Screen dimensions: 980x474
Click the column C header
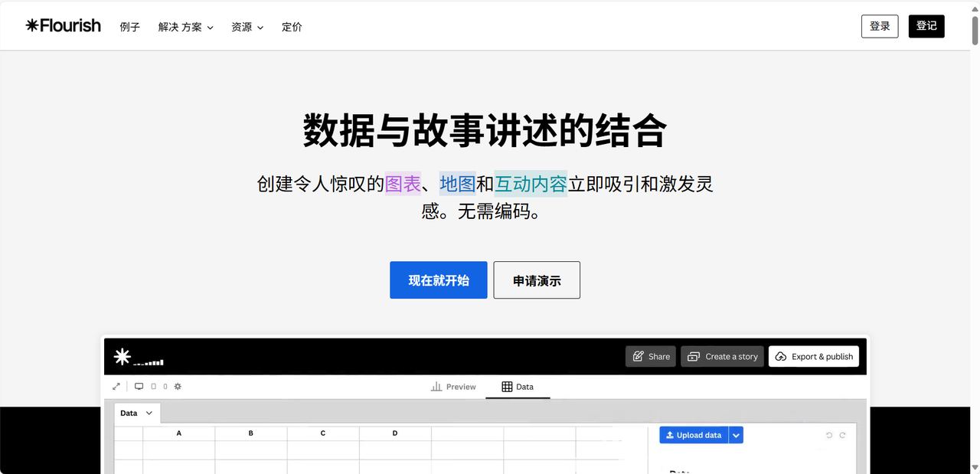coord(323,433)
